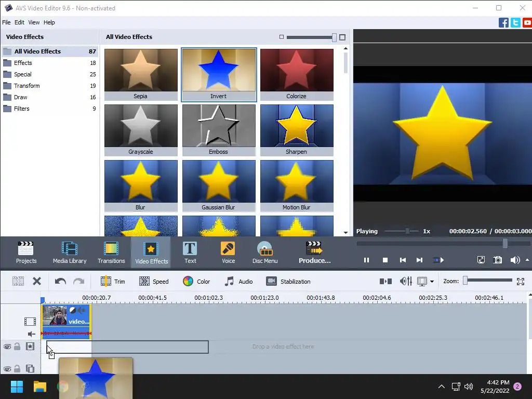Take a snapshot of the preview

(497, 260)
